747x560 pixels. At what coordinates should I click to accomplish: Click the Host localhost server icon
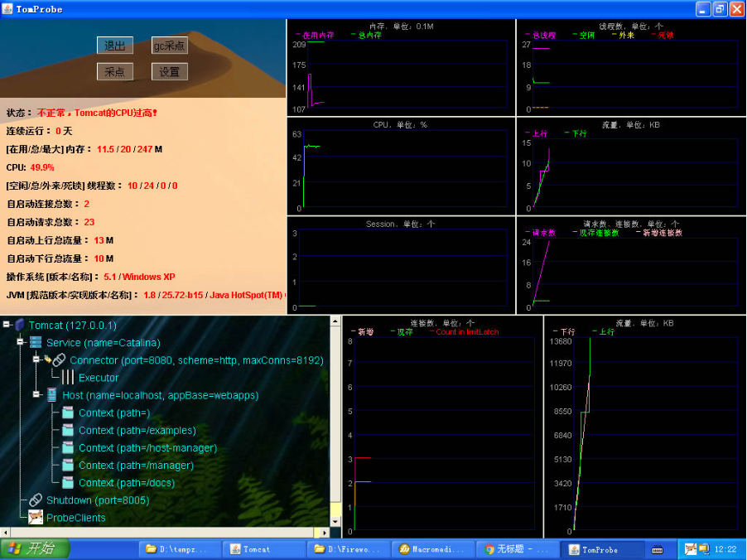pyautogui.click(x=51, y=395)
